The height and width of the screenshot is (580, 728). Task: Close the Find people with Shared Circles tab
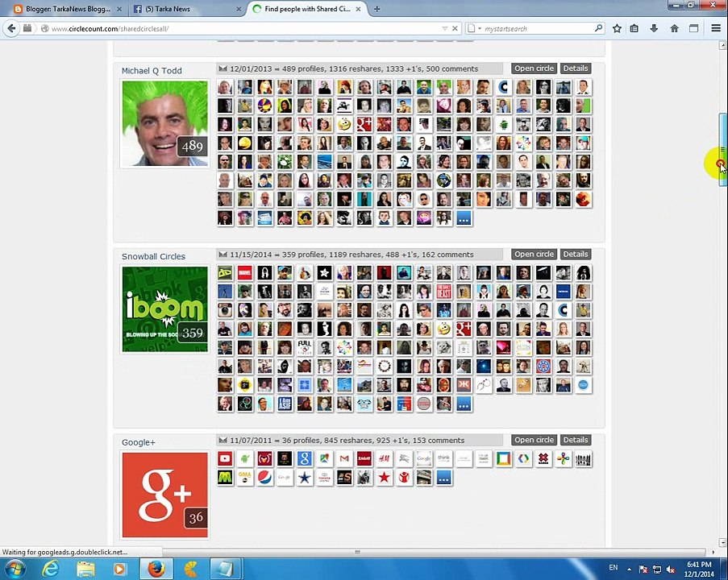pos(359,9)
